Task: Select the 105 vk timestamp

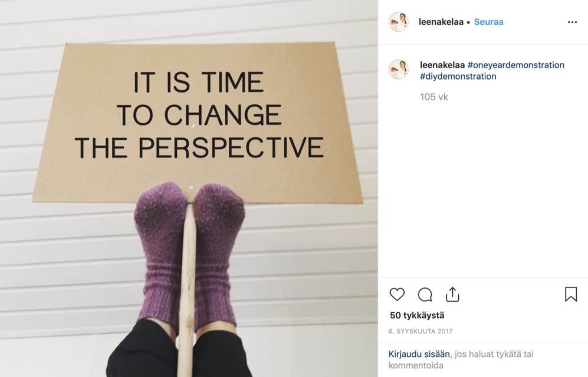Action: (434, 97)
